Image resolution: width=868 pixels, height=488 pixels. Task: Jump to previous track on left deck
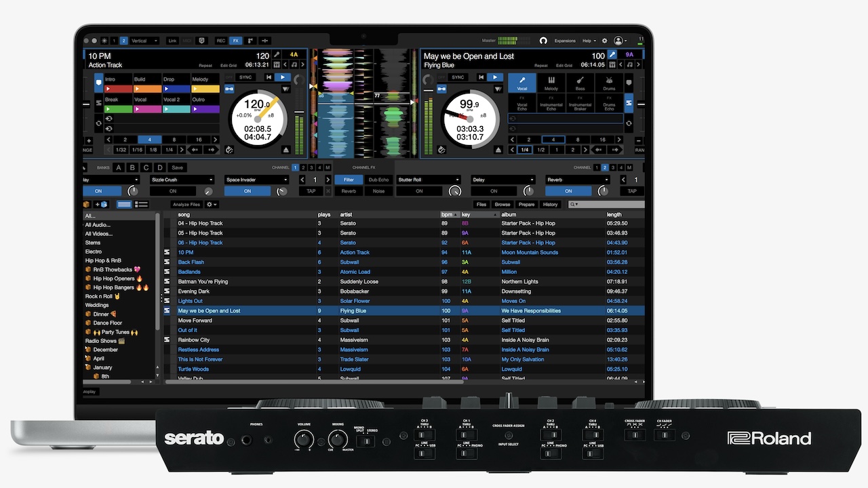(269, 77)
